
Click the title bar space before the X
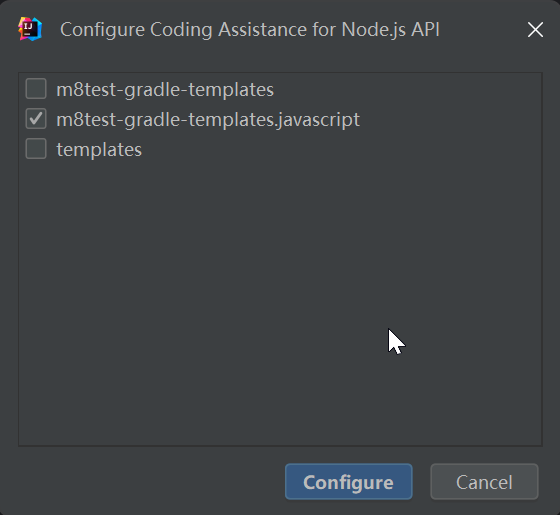[482, 29]
